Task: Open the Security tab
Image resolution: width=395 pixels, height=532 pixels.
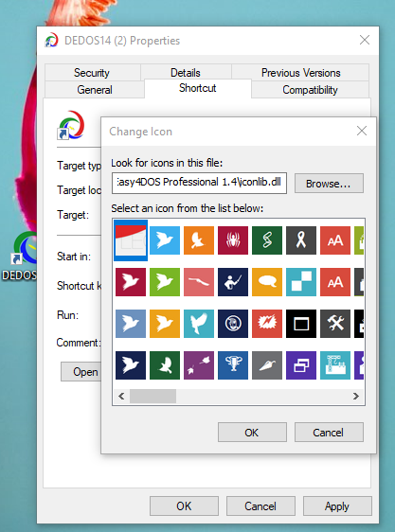Action: pyautogui.click(x=92, y=73)
